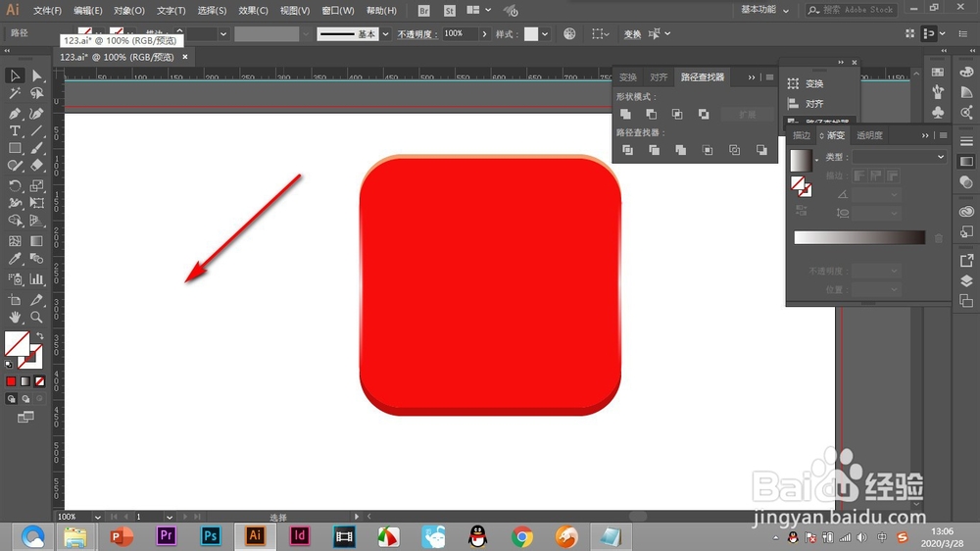Click Exclude shape mode icon
The image size is (980, 551).
point(704,114)
